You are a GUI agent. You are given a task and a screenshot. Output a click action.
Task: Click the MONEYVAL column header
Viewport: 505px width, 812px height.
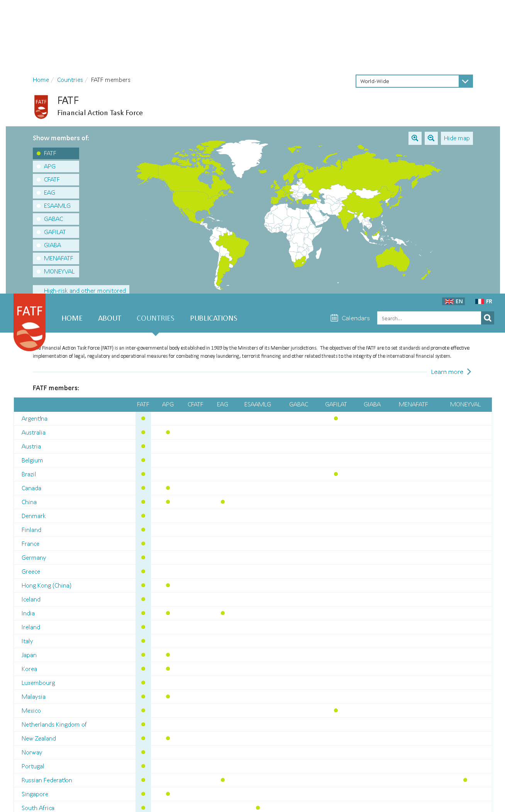point(465,404)
